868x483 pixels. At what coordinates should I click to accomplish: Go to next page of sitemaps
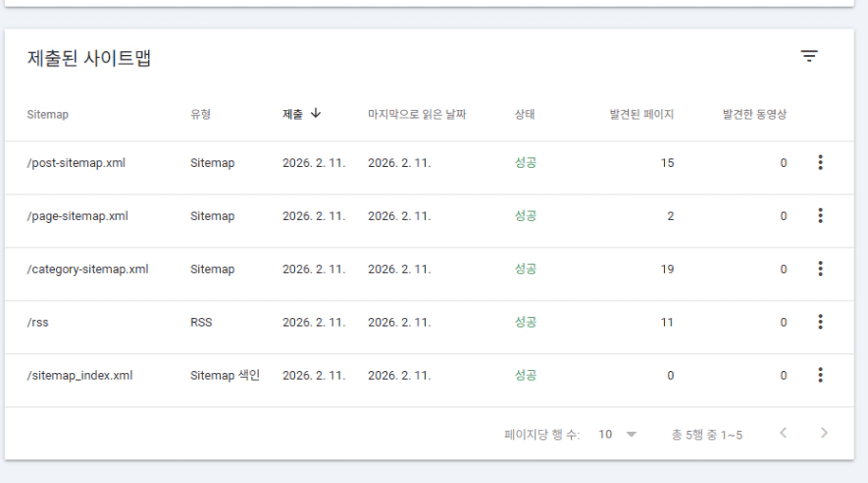(825, 433)
